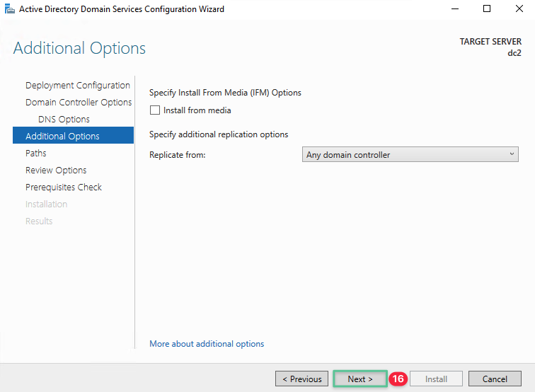Jump to the Paths step
The image size is (535, 392).
click(36, 154)
